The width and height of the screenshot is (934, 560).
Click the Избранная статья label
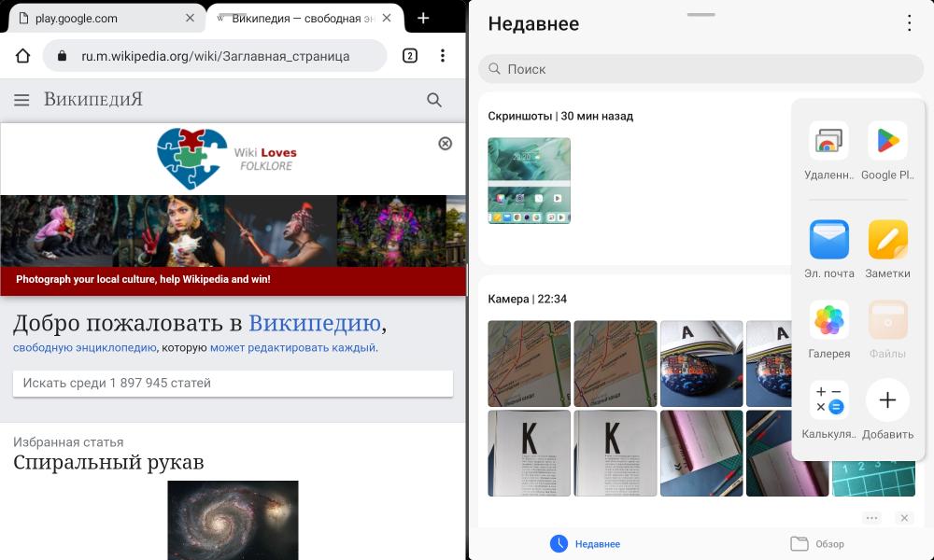click(x=68, y=442)
